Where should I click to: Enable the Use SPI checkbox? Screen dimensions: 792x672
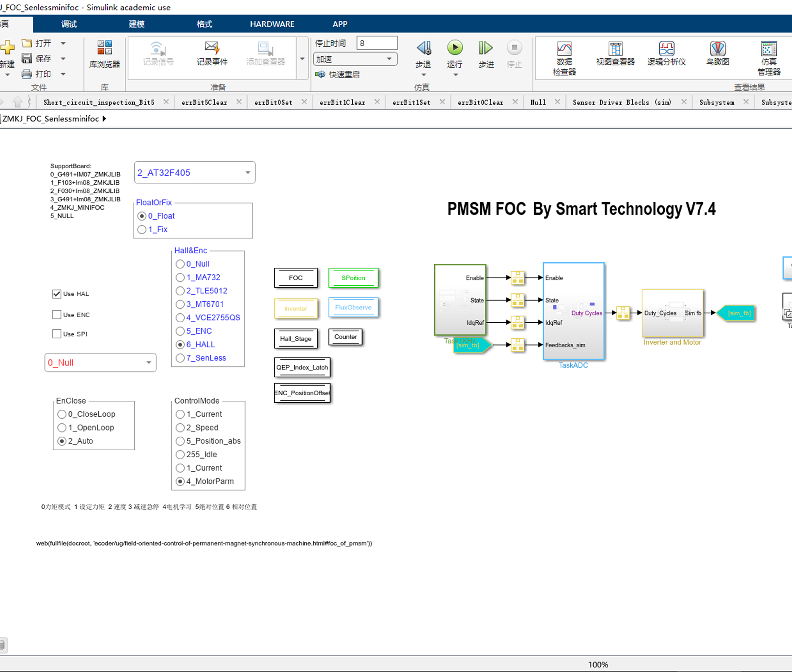coord(57,334)
